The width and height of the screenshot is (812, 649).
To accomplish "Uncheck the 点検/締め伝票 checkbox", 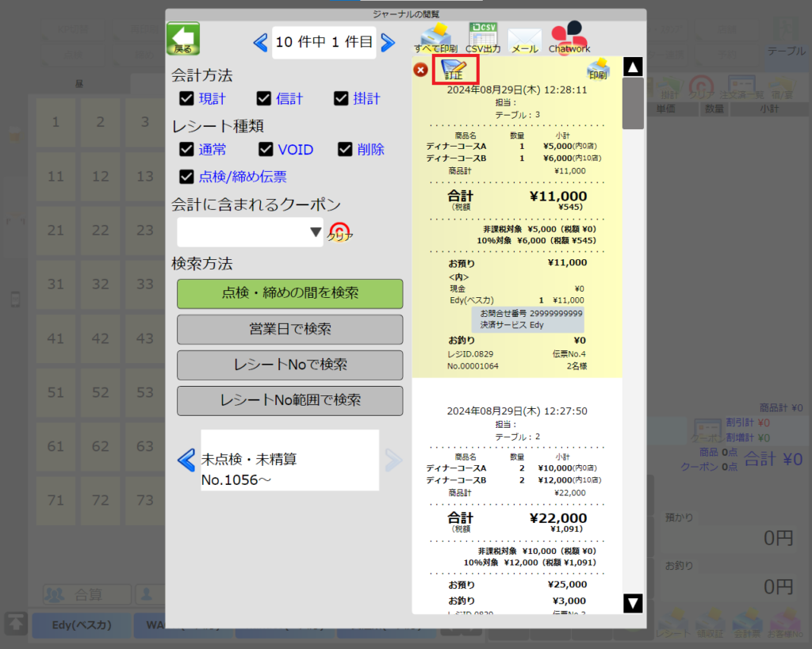I will coord(187,176).
